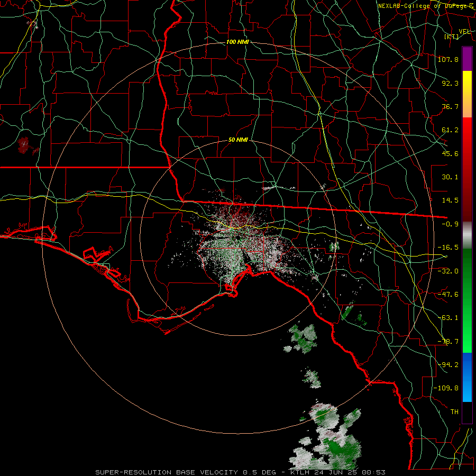Click the Super-Resolution Base Velocity caption text
This screenshot has height=476, width=476.
[241, 472]
